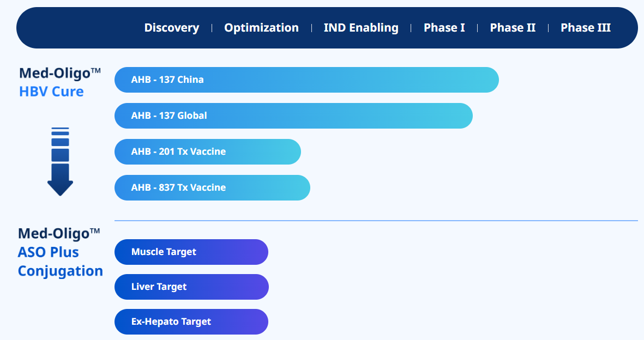Choose the Phase II header

[x=513, y=28]
